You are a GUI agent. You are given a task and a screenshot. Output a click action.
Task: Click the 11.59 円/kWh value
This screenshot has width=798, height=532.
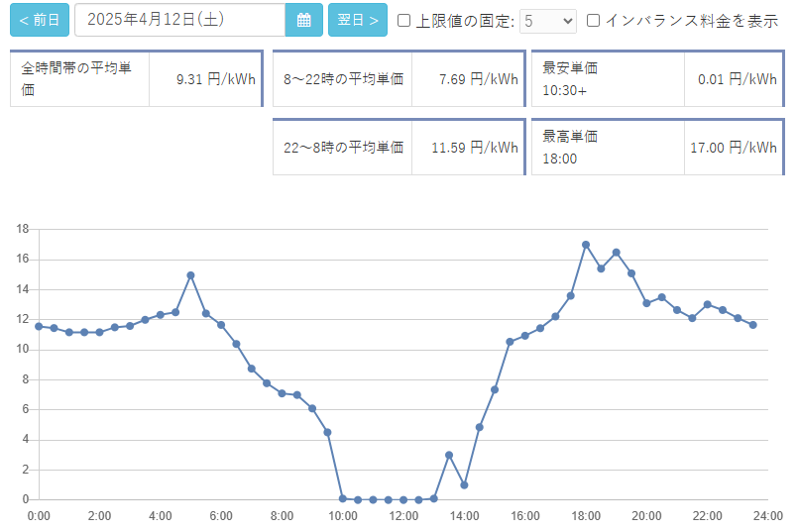(x=475, y=148)
